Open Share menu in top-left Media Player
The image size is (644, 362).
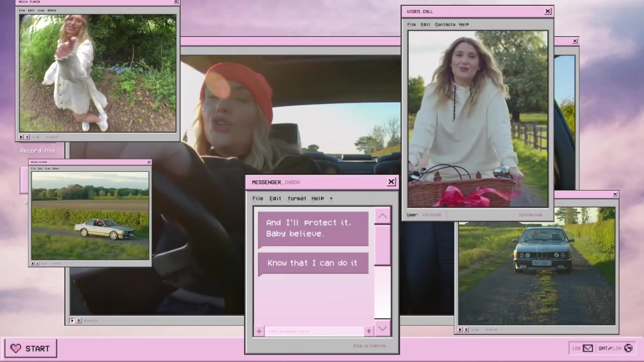pos(52,10)
